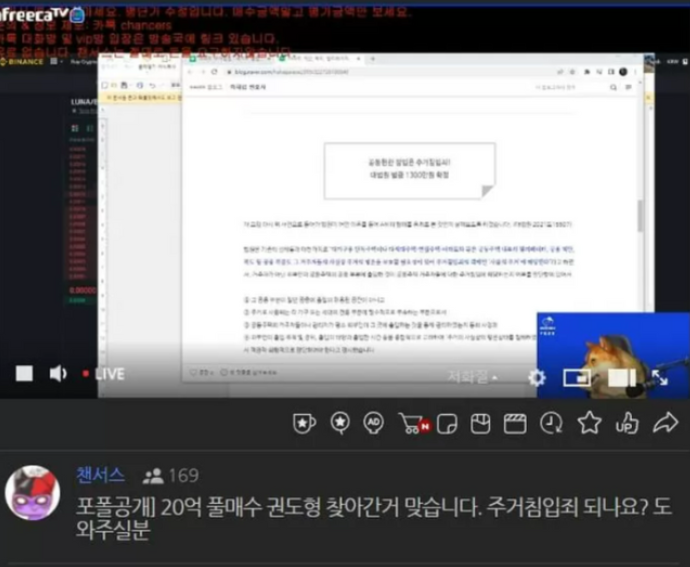The image size is (690, 567).
Task: Click the address bar in streamed browser
Action: pyautogui.click(x=387, y=72)
